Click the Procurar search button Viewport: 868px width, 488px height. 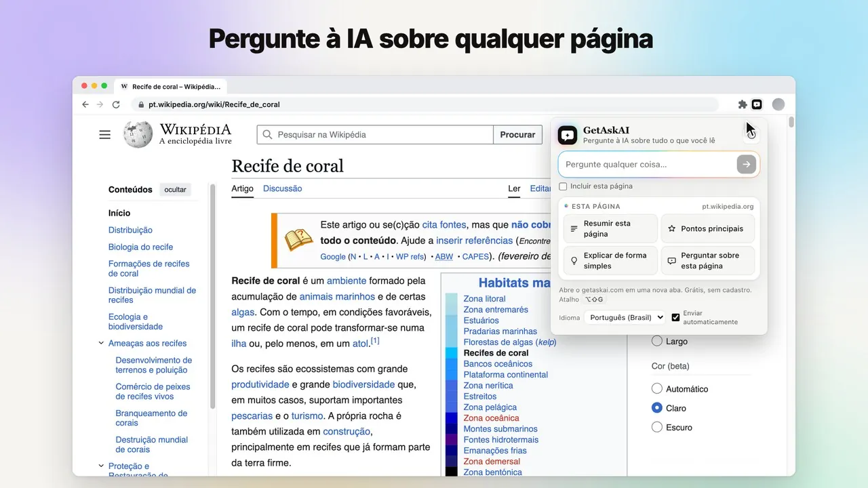(517, 135)
